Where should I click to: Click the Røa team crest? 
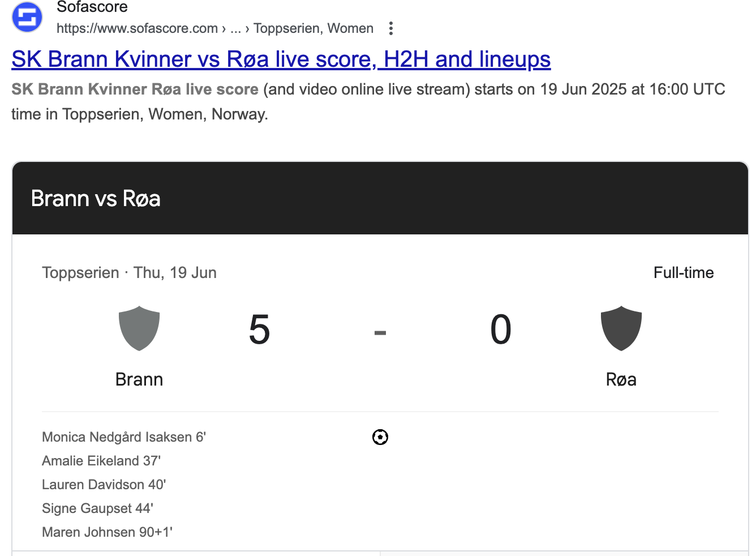[x=621, y=328]
